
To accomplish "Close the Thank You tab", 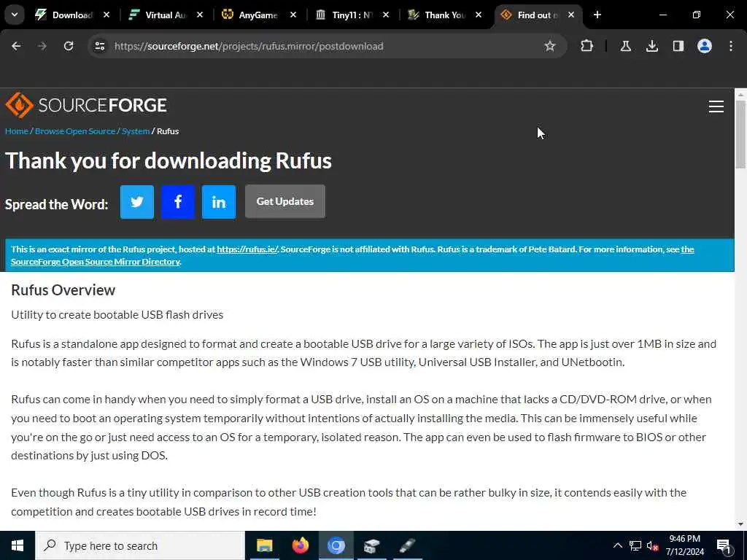I will (x=479, y=15).
